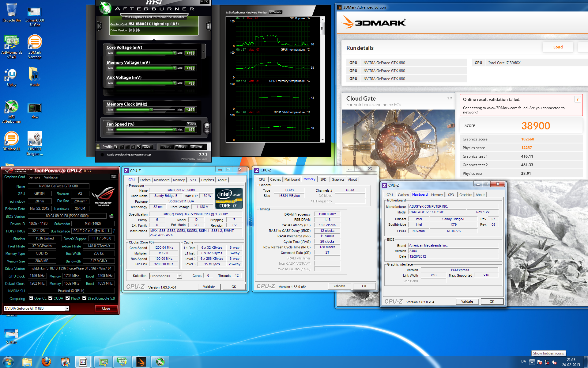588x368 pixels.
Task: Click the Load button in 3DMark
Action: tap(558, 47)
